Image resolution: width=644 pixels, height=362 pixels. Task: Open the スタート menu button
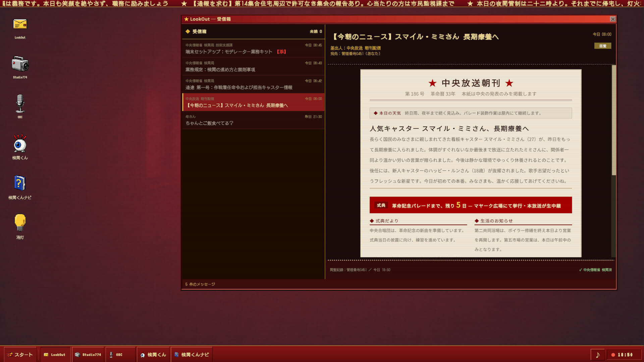(x=20, y=355)
